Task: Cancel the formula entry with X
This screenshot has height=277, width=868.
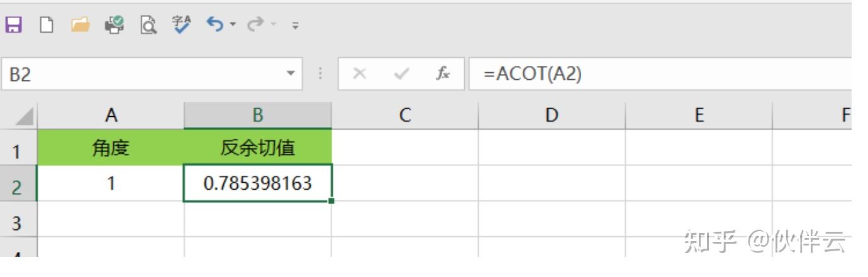Action: (360, 74)
